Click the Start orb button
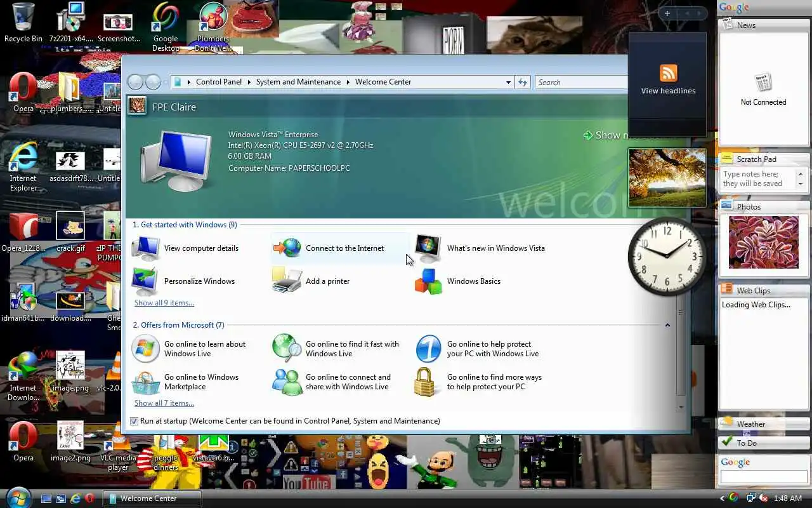 point(18,497)
